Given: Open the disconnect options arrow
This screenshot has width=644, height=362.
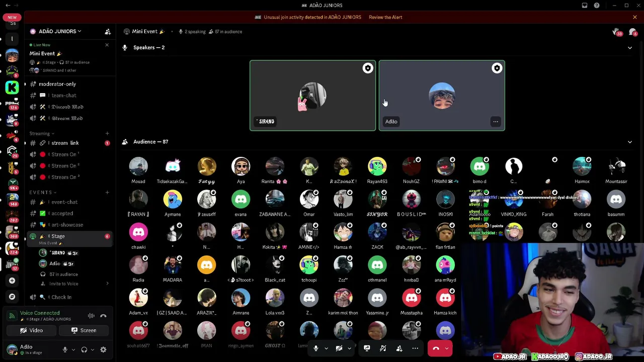Looking at the screenshot, I should coord(447,348).
